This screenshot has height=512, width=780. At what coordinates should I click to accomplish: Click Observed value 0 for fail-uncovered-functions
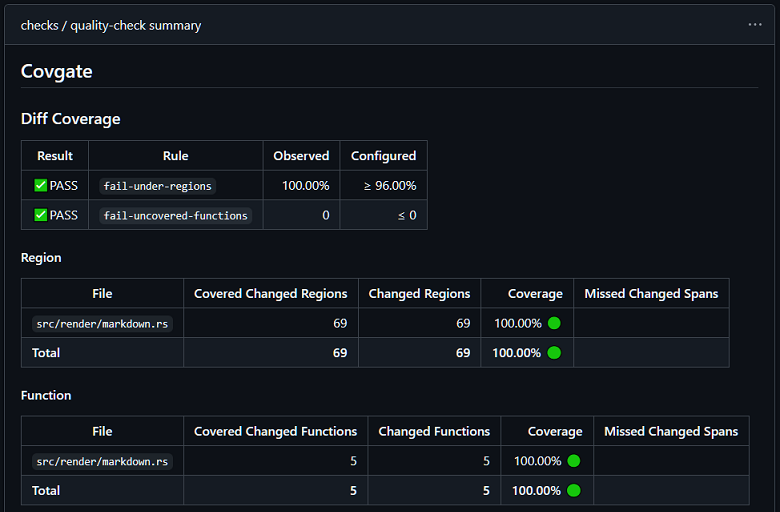point(326,215)
